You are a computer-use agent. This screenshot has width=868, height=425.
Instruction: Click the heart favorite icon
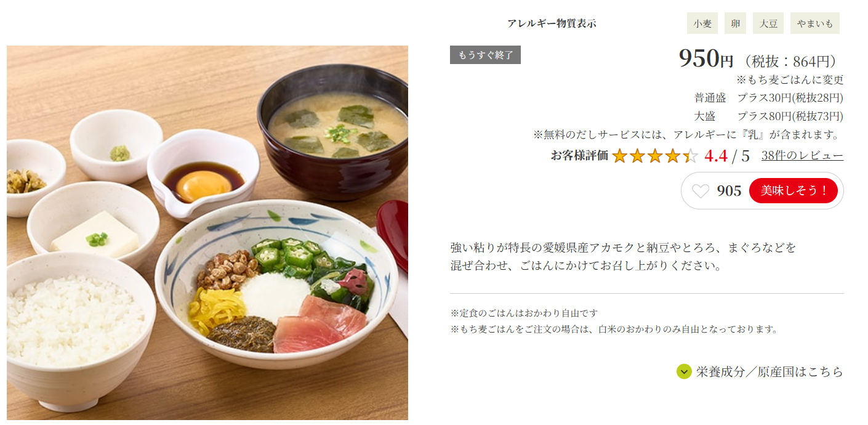click(700, 191)
